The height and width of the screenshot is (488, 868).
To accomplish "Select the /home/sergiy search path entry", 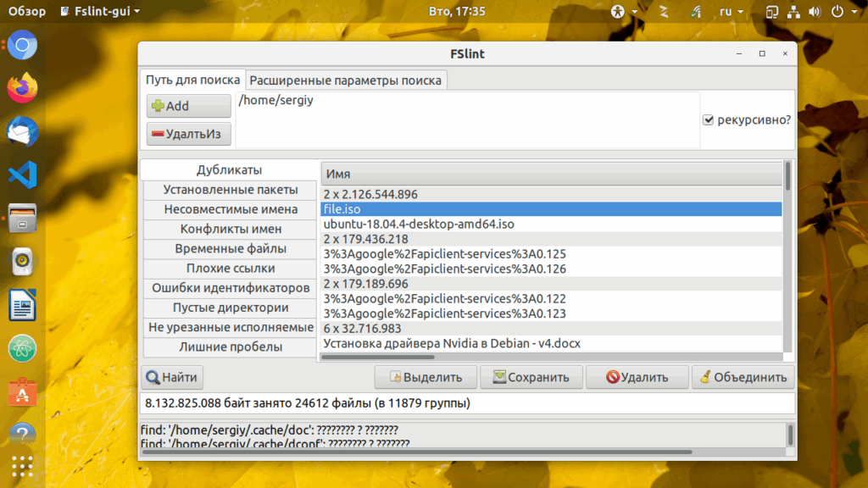I will click(275, 100).
